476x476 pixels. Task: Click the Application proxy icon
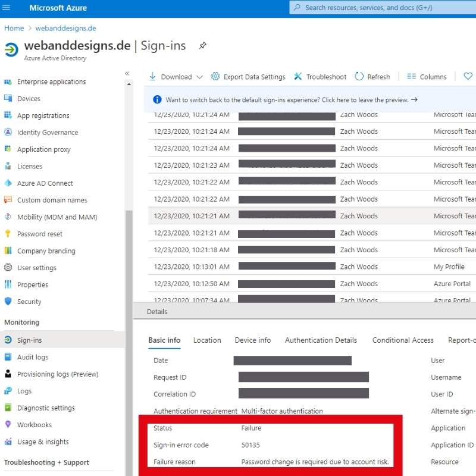coord(8,149)
